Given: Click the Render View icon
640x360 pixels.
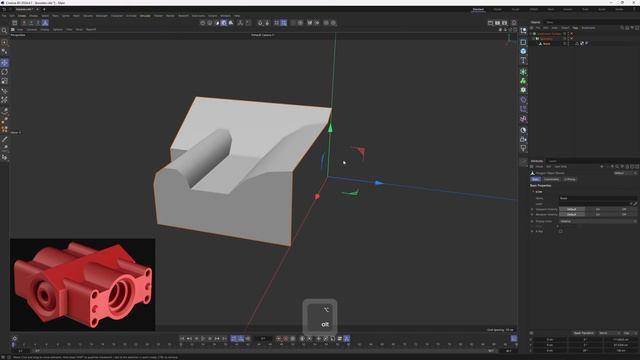Looking at the screenshot, I should click(490, 23).
